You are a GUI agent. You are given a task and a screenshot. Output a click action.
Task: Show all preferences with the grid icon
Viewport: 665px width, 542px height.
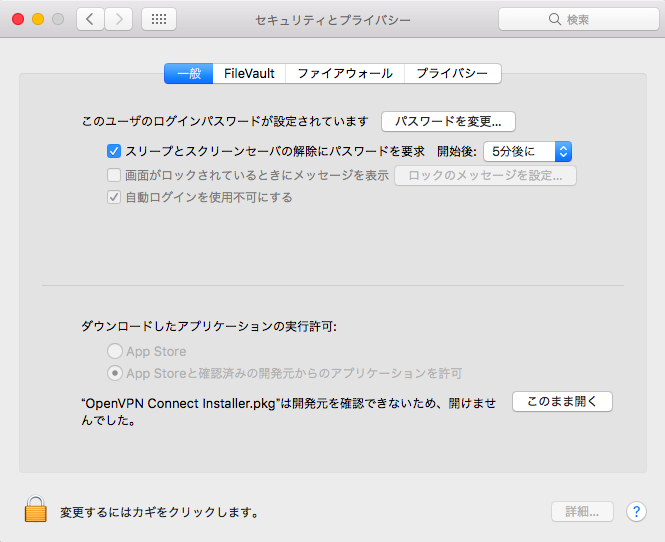[x=159, y=19]
